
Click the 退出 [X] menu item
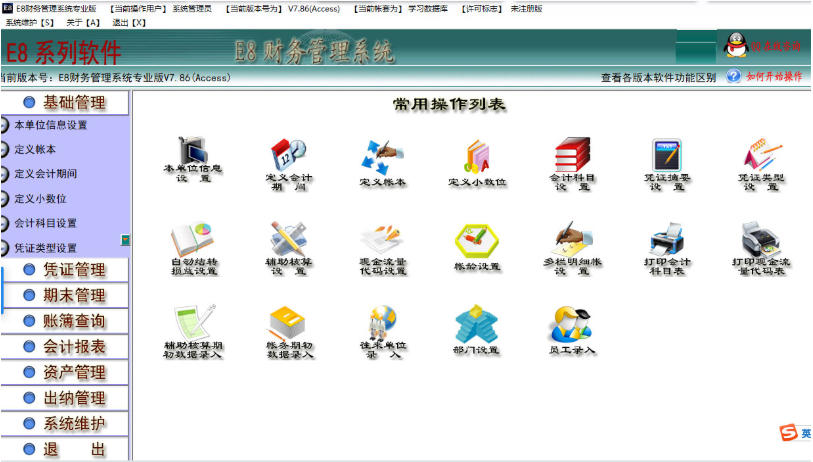click(129, 22)
